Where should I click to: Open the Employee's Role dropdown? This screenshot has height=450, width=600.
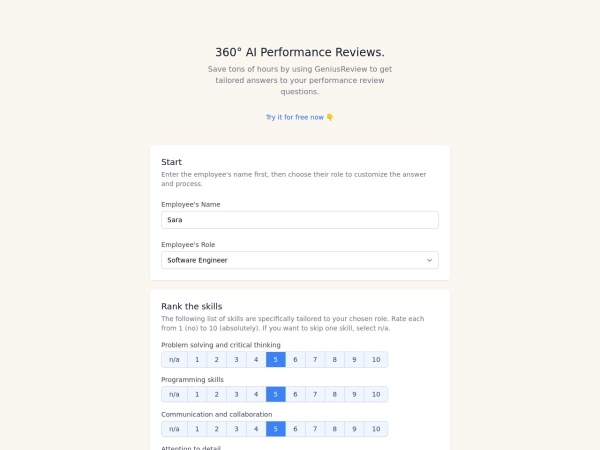point(299,260)
